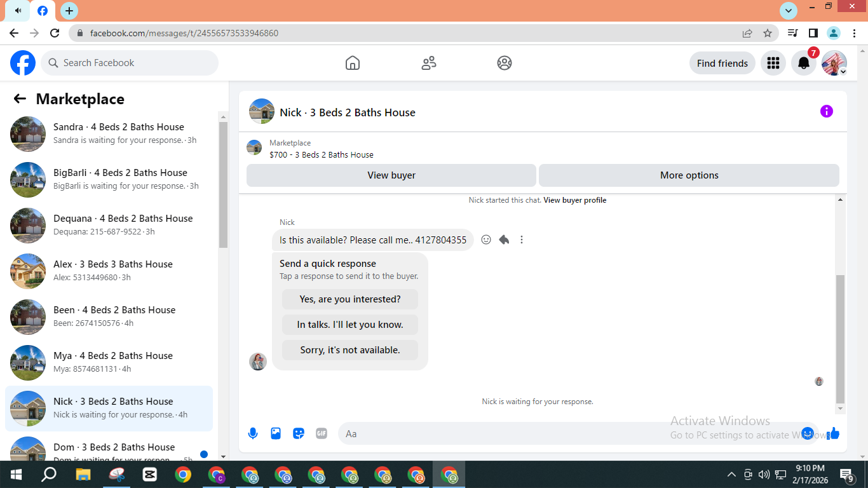868x488 pixels.
Task: Click the Facebook logo icon
Action: point(23,63)
